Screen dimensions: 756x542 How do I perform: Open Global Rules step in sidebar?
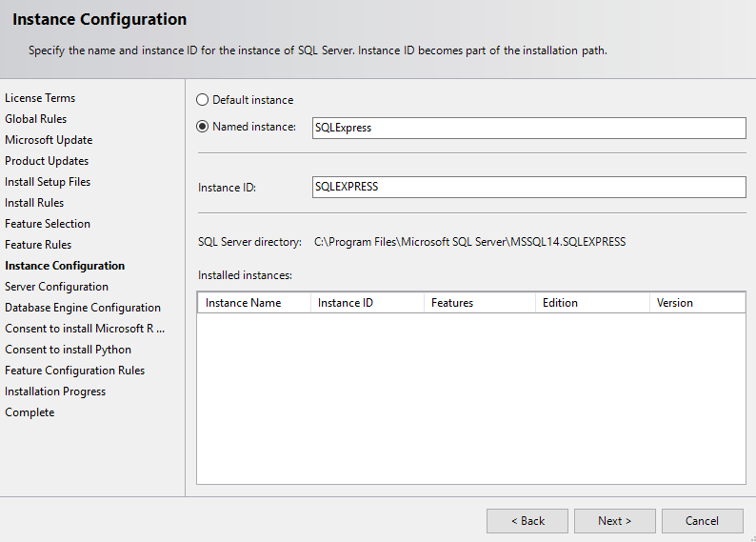coord(35,119)
